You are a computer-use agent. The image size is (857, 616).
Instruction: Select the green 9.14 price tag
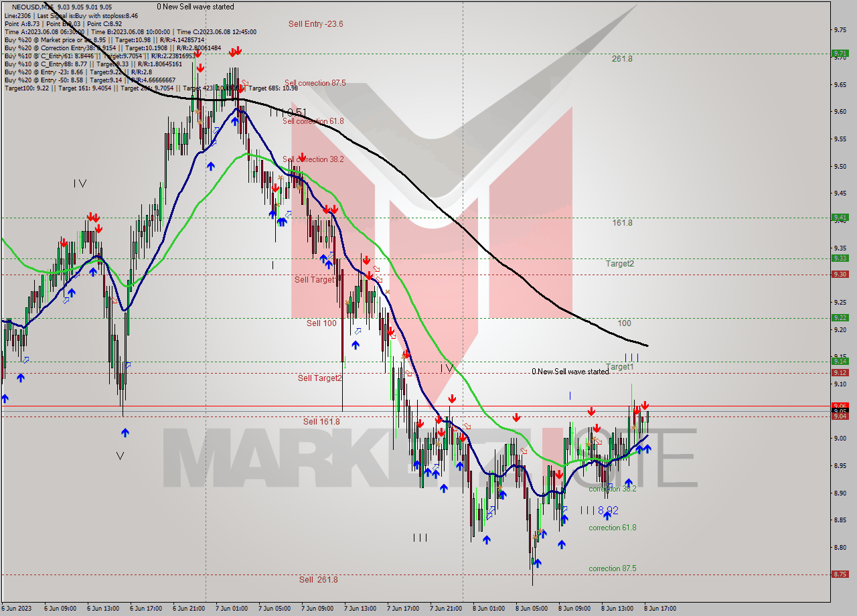click(x=840, y=361)
